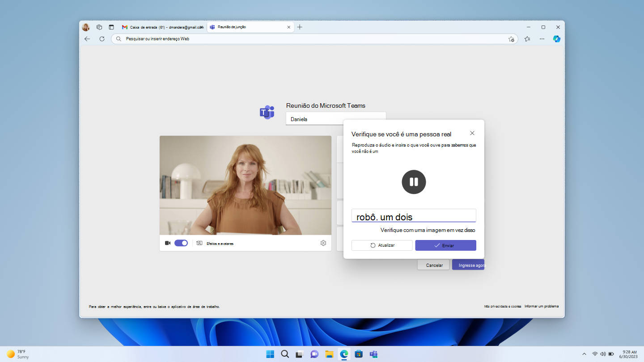Open the browser favorites list

click(x=527, y=39)
